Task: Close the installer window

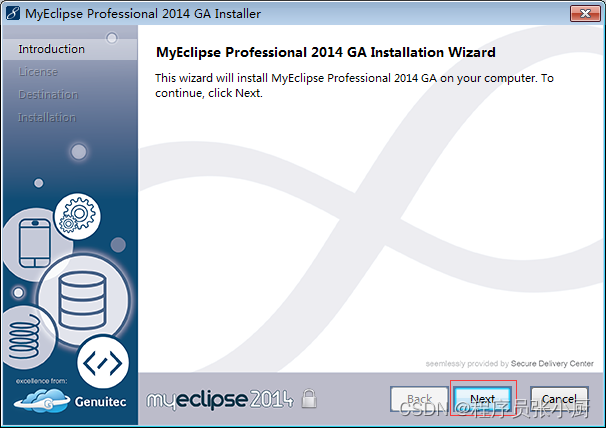Action: 585,14
